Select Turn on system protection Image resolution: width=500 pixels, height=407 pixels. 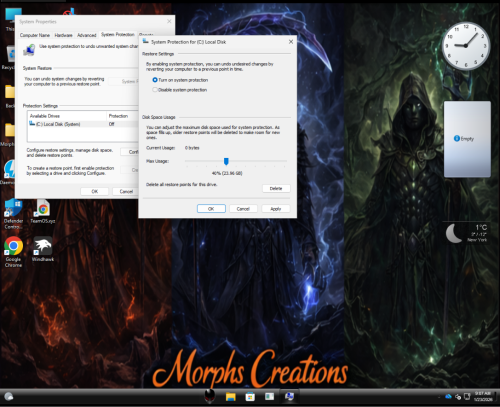pyautogui.click(x=180, y=80)
